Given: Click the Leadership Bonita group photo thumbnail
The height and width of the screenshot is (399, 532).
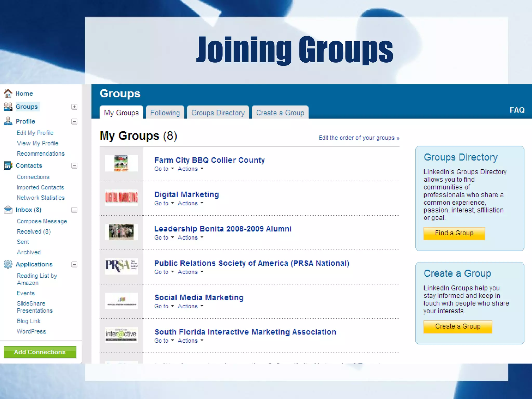Looking at the screenshot, I should (121, 232).
